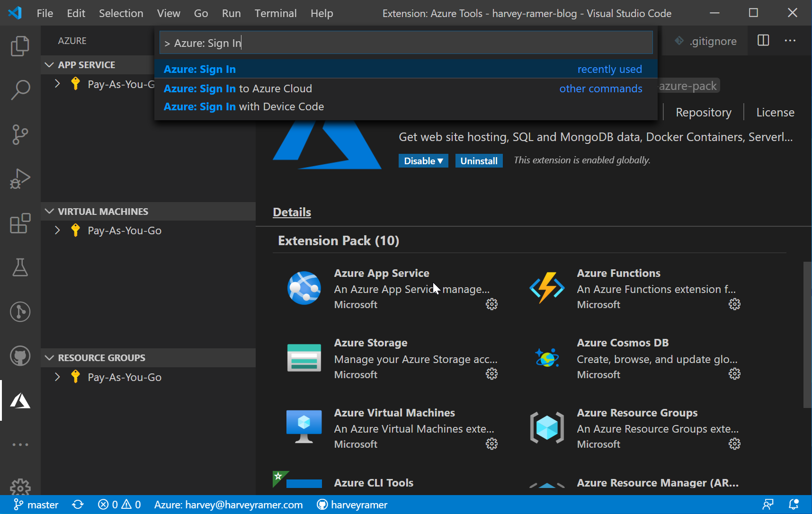
Task: Run the Azure: Sign In command
Action: pos(406,69)
